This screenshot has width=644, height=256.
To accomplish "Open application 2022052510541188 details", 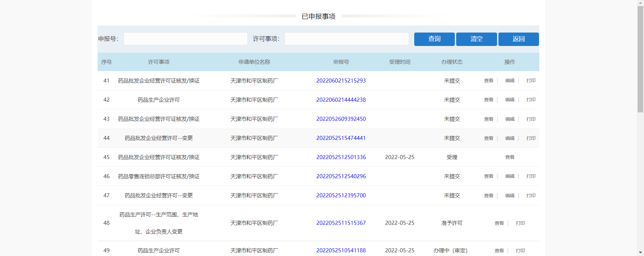I will coord(341,250).
